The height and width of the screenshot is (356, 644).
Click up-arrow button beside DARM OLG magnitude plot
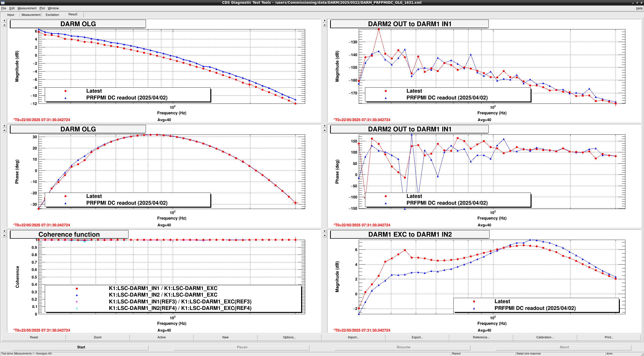click(x=4, y=25)
